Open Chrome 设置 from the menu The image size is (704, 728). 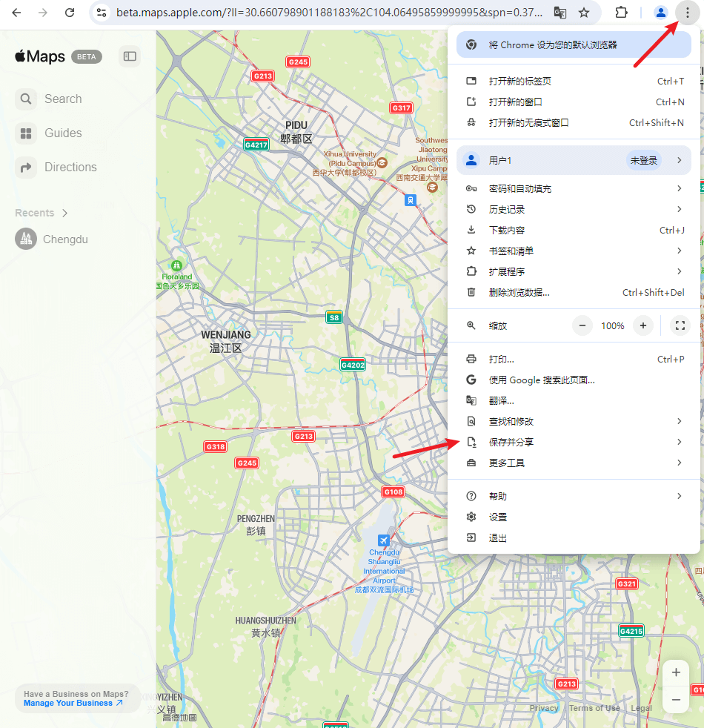(x=497, y=517)
